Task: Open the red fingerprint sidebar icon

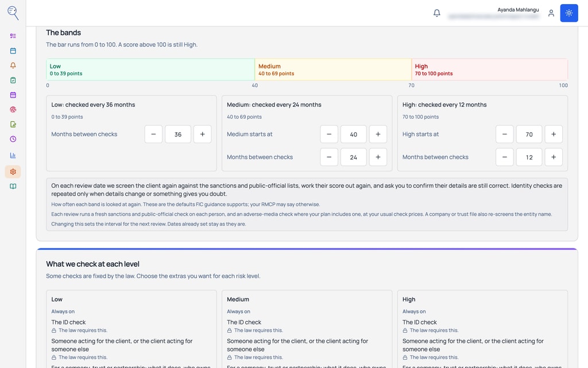Action: point(13,110)
